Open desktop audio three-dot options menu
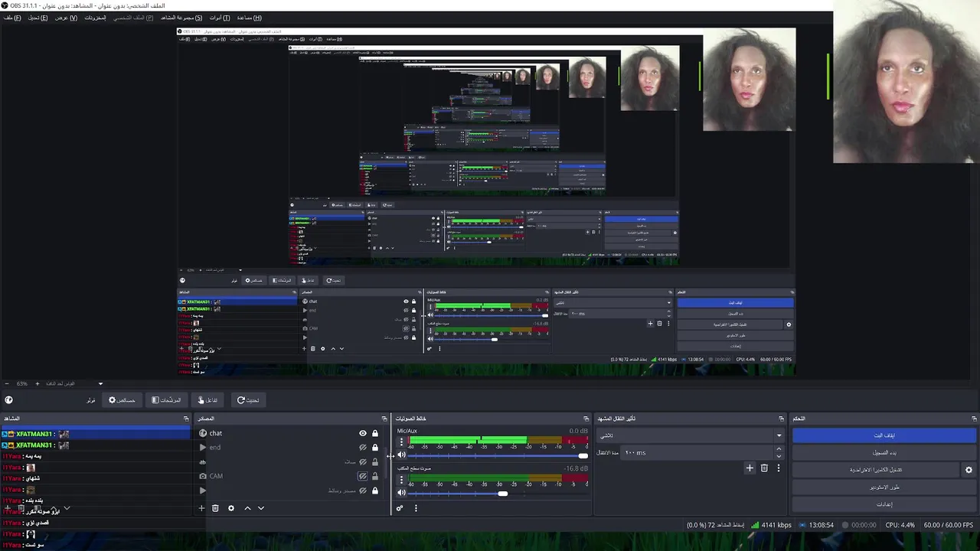Viewport: 980px width, 551px height. point(401,480)
